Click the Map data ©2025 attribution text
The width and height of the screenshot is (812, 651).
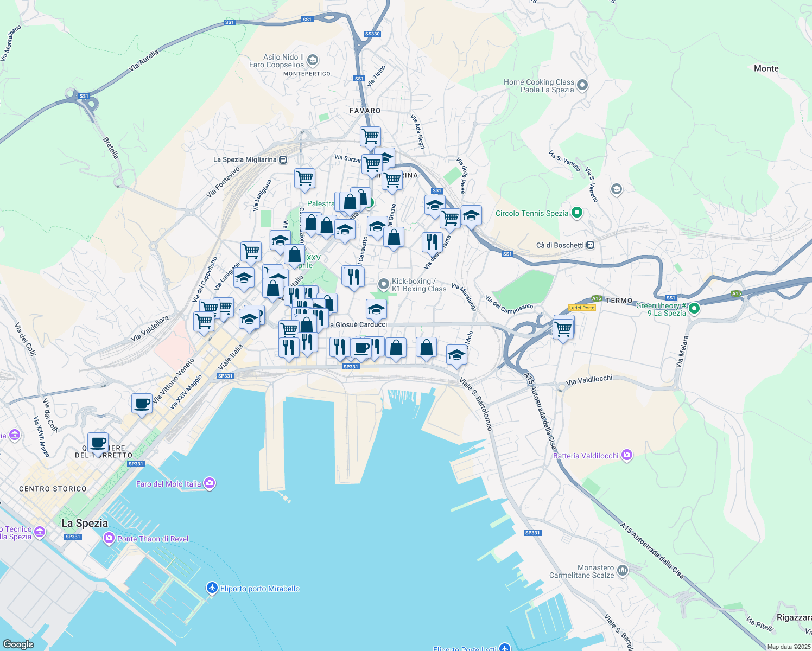787,647
